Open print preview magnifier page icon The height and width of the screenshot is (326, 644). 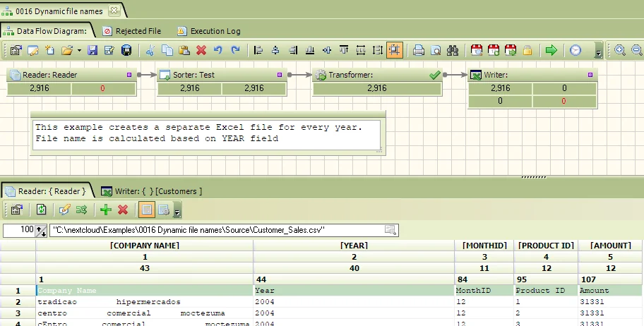(436, 50)
